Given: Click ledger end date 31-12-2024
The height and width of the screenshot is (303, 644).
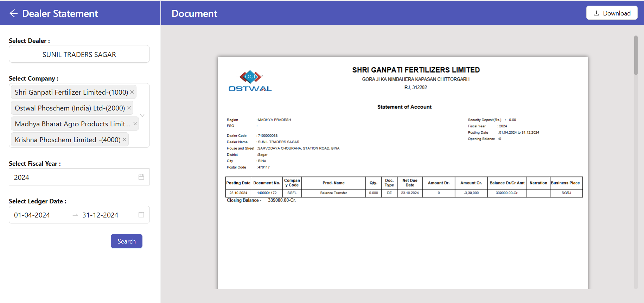Looking at the screenshot, I should click(100, 215).
